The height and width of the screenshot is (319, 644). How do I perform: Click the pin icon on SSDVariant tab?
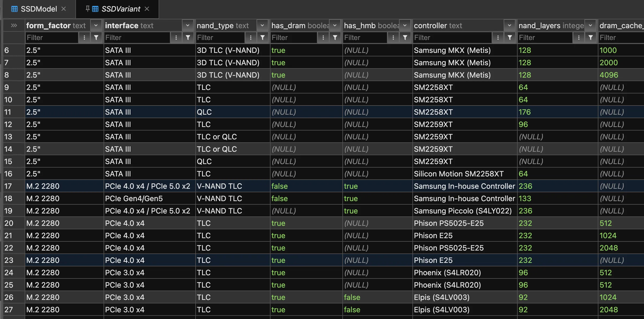pyautogui.click(x=87, y=9)
